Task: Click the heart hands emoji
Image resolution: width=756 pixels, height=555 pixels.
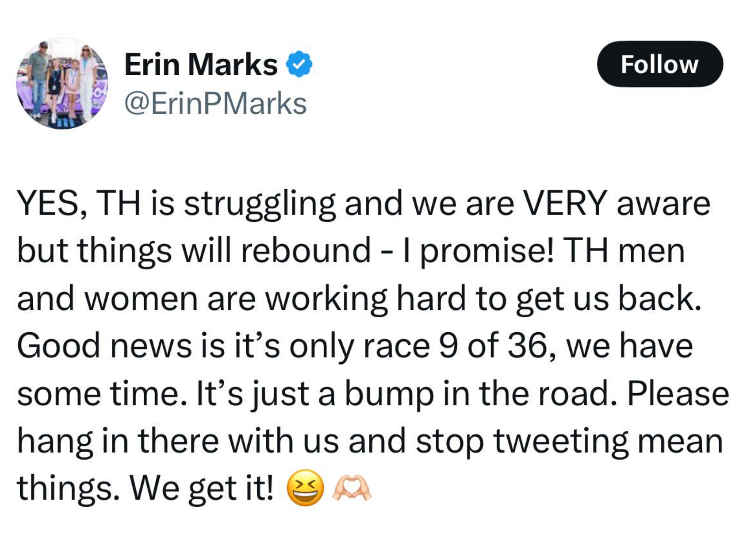Action: (x=352, y=488)
